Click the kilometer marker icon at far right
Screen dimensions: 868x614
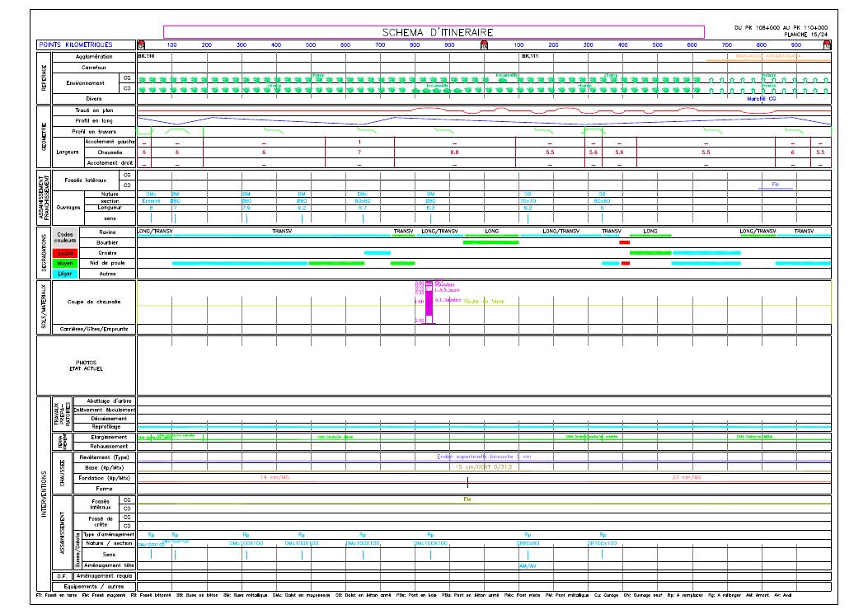tap(828, 45)
